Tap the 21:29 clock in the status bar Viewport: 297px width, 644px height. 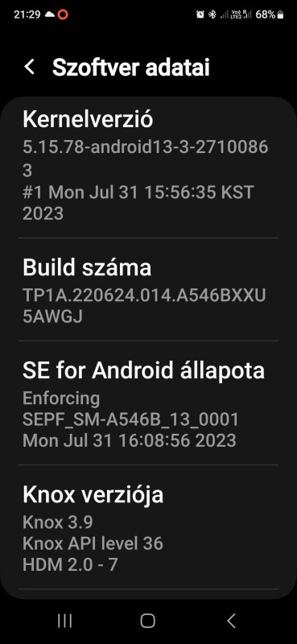(27, 14)
